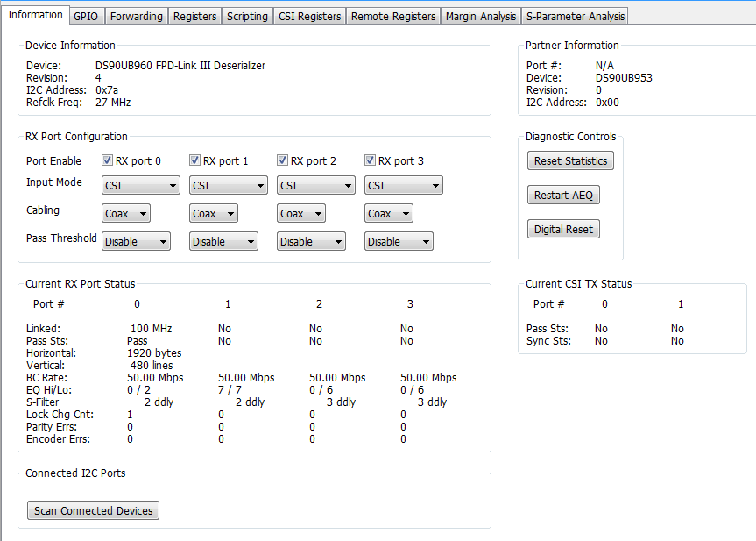Open the S-Parameter Analysis tab

pyautogui.click(x=576, y=16)
